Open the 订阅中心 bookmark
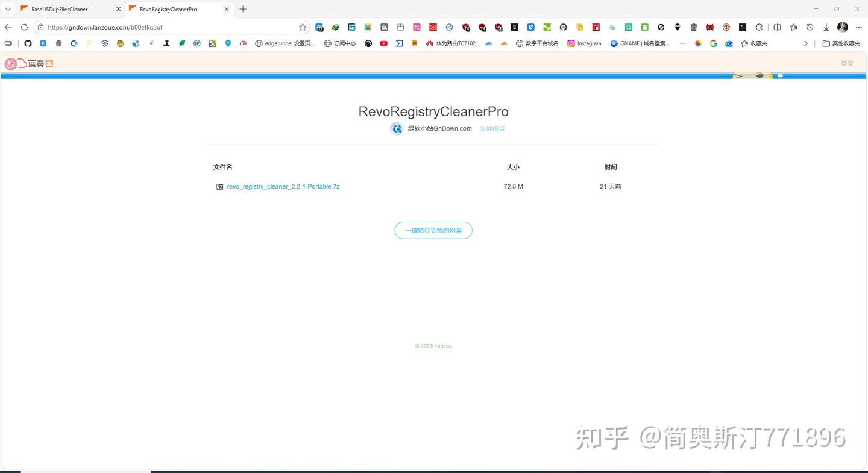The height and width of the screenshot is (473, 868). pos(339,43)
